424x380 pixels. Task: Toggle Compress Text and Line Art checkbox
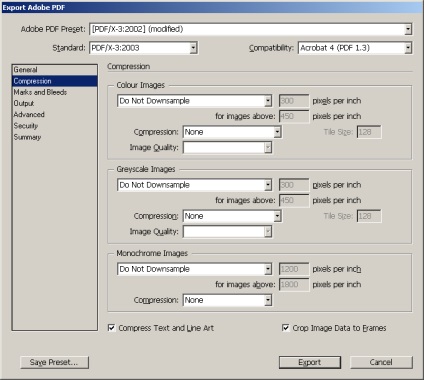click(x=111, y=328)
